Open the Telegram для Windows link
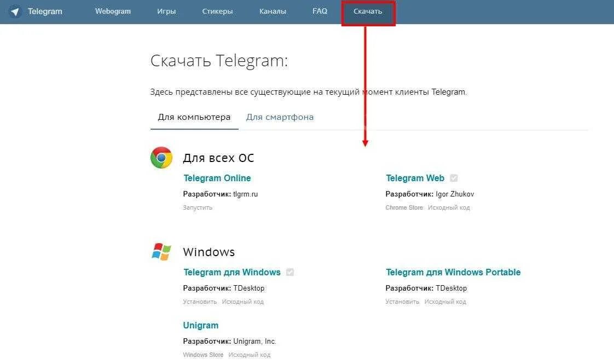614x364 pixels. [x=232, y=272]
